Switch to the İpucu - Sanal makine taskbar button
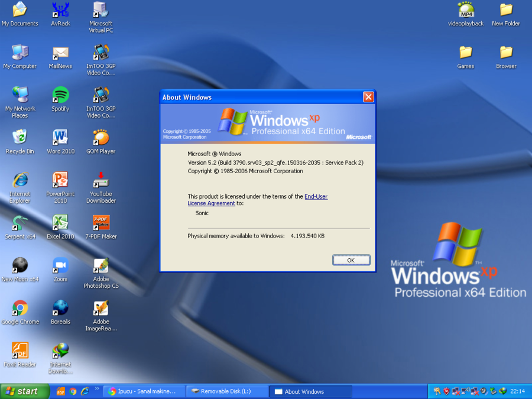The image size is (532, 399). (144, 391)
